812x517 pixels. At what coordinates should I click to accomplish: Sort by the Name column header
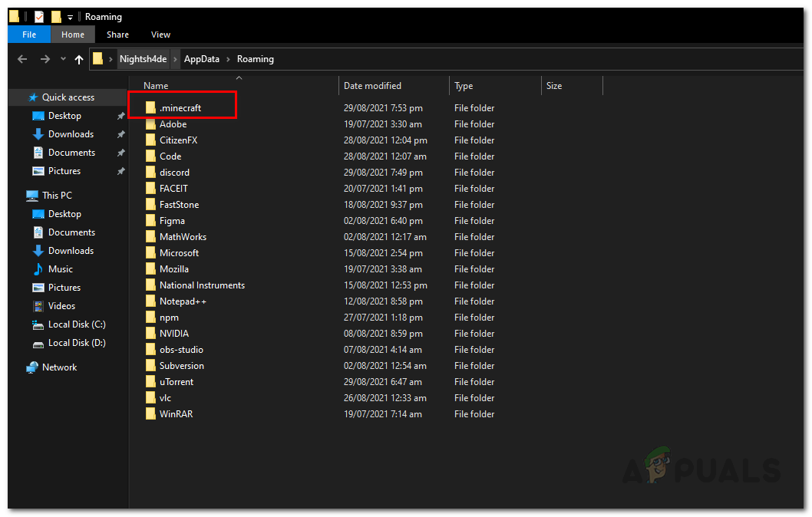[x=155, y=86]
